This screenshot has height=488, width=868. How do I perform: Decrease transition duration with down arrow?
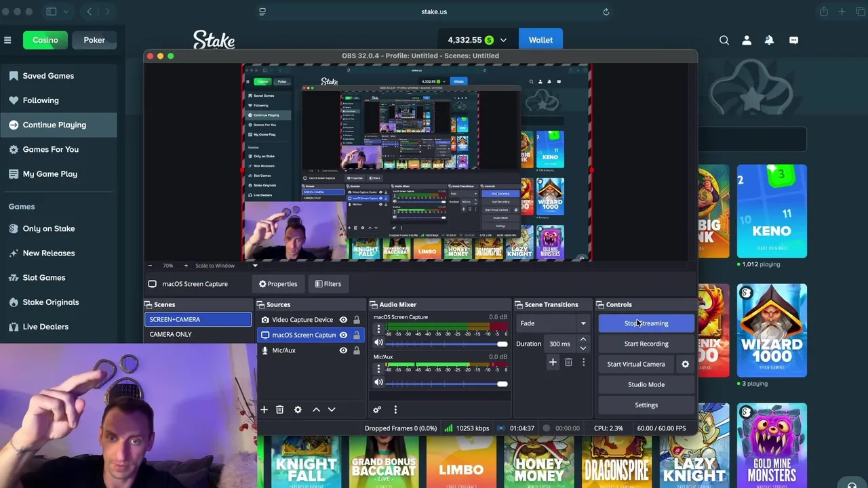[x=583, y=348]
